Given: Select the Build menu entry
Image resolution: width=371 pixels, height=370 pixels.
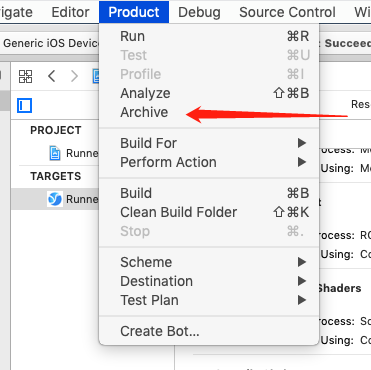Looking at the screenshot, I should (x=209, y=193).
